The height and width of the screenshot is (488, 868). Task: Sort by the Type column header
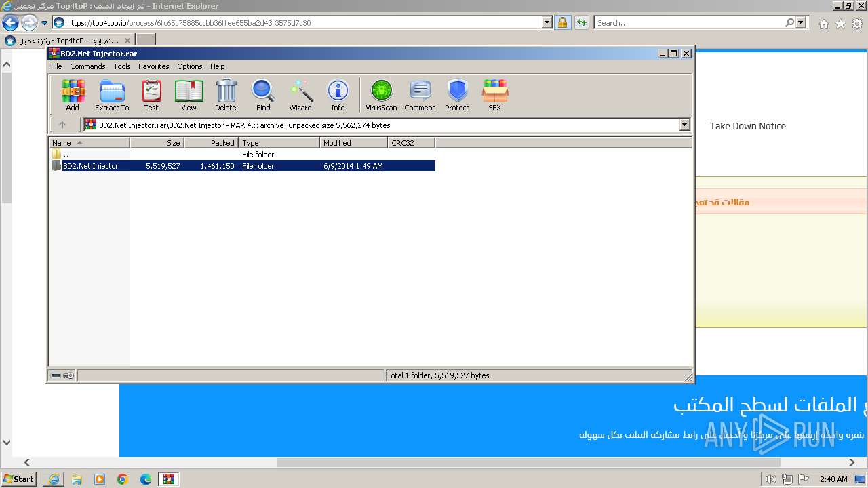[279, 142]
